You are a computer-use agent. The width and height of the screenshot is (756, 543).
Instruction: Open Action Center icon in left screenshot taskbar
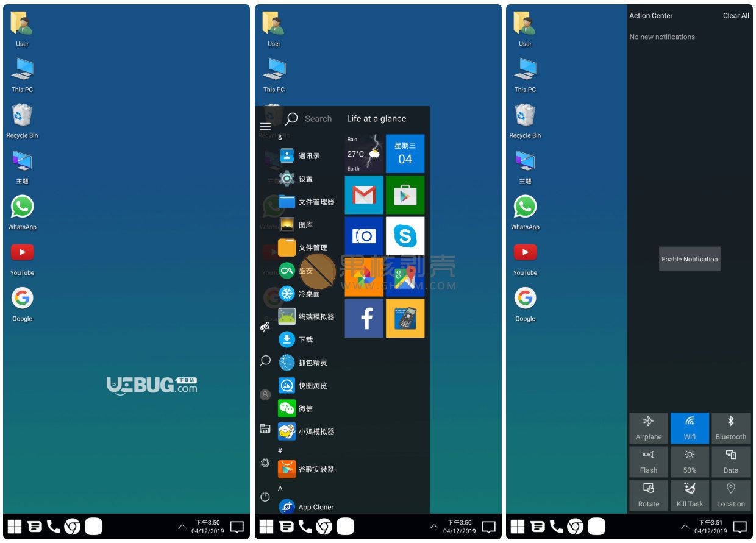coord(237,527)
